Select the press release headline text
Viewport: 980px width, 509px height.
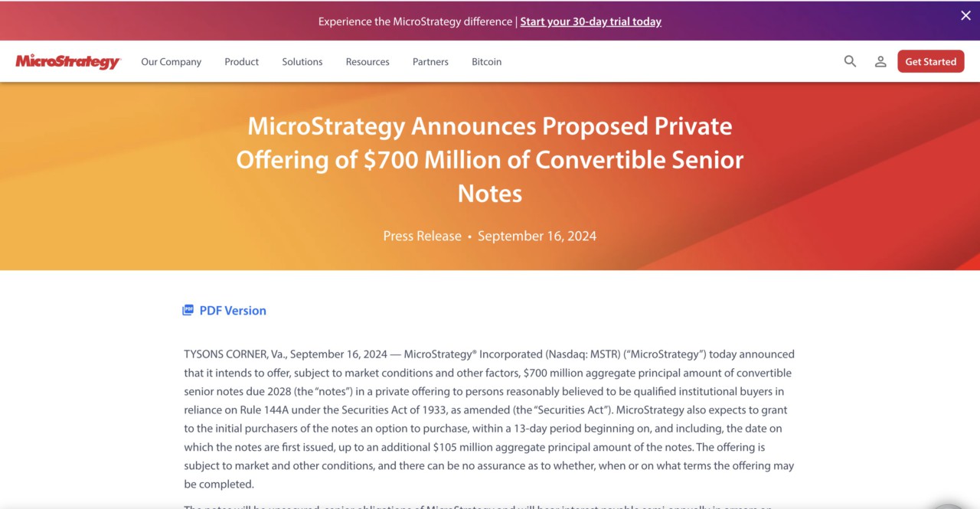click(x=489, y=159)
